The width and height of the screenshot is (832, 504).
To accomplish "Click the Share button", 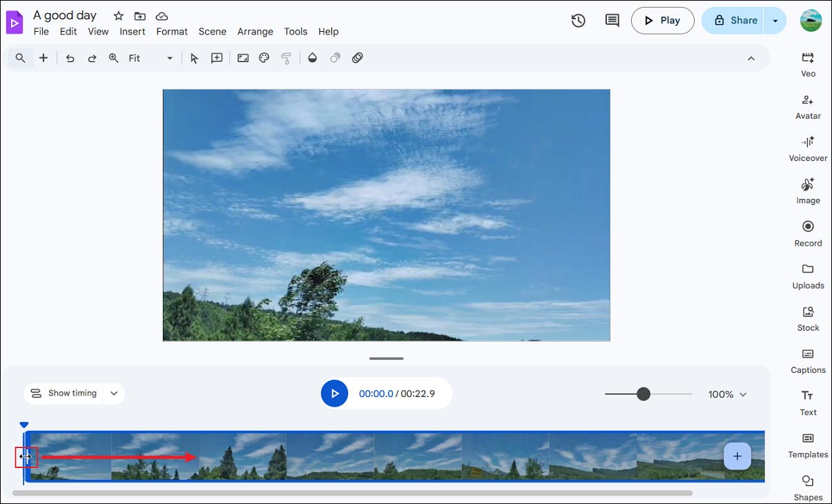I will tap(733, 21).
